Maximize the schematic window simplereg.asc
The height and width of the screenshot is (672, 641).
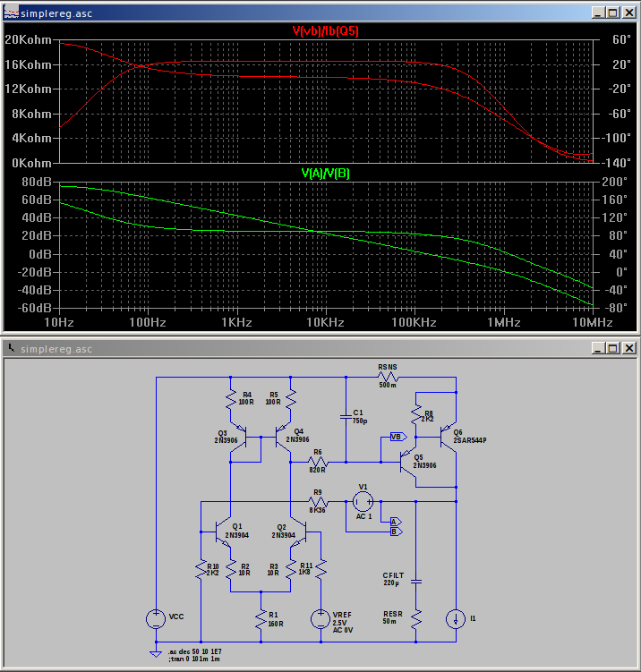click(x=613, y=348)
